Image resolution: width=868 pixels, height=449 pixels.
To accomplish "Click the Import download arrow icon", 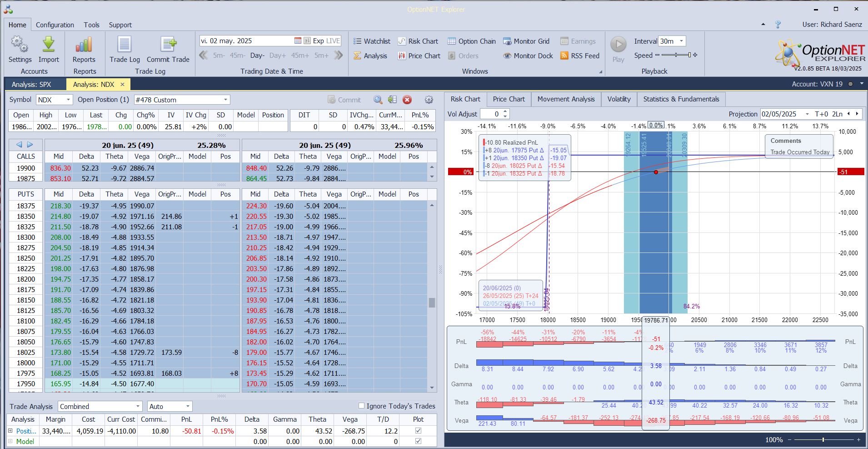I will pyautogui.click(x=49, y=44).
